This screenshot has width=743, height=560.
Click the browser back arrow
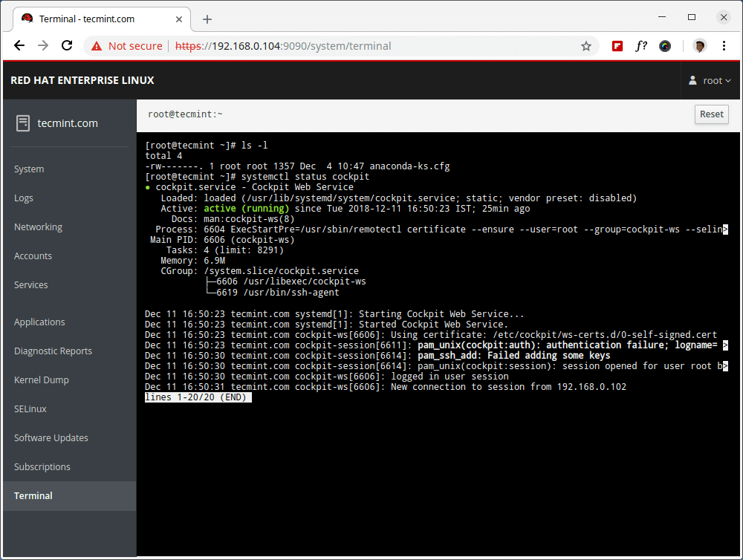[x=19, y=46]
